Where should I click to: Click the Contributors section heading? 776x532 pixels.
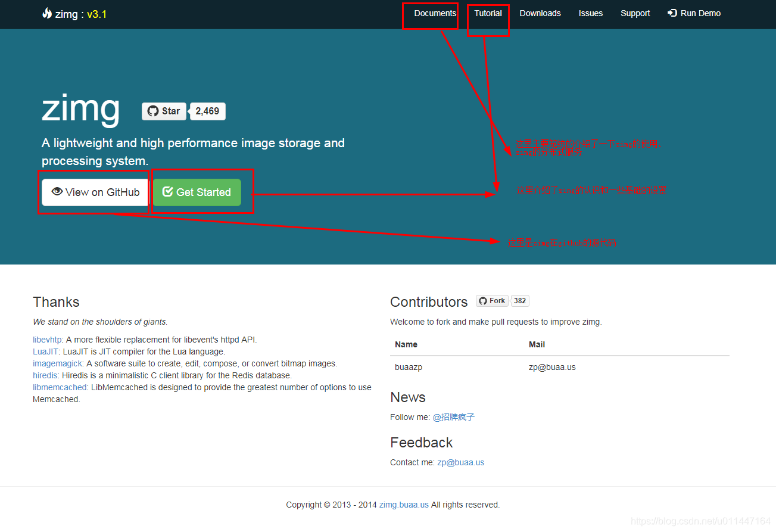pyautogui.click(x=429, y=302)
